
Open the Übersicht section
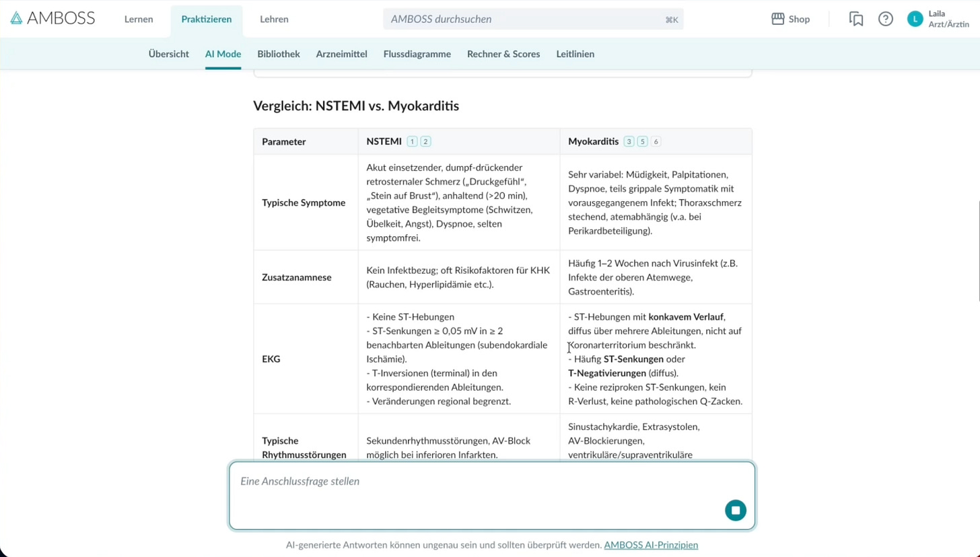169,54
